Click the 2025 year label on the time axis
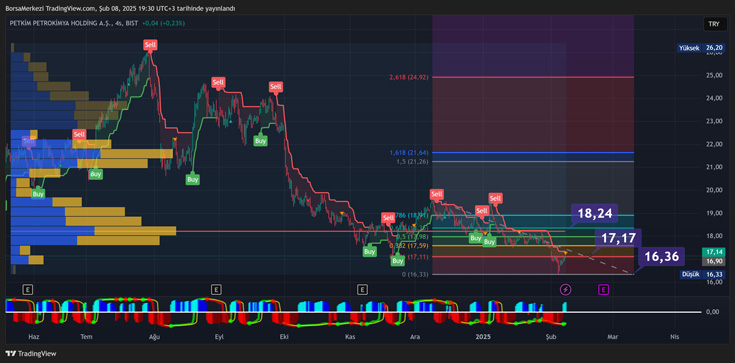Screen dimensions: 735x363 [x=483, y=337]
